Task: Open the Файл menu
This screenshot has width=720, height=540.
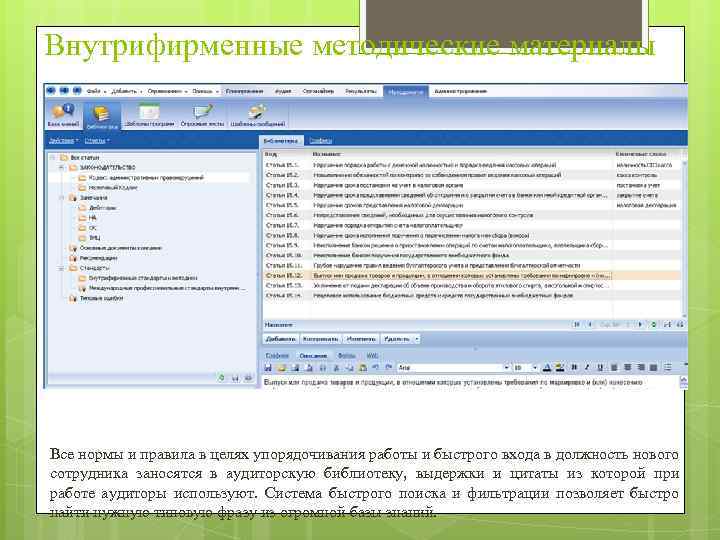Action: coord(96,91)
